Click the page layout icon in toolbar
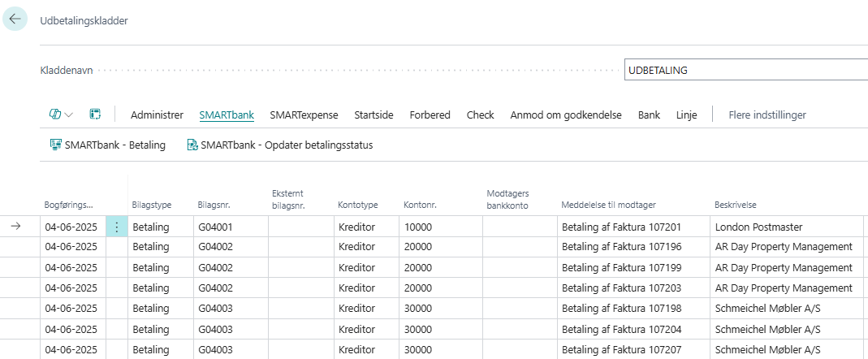Image resolution: width=868 pixels, height=359 pixels. [95, 115]
